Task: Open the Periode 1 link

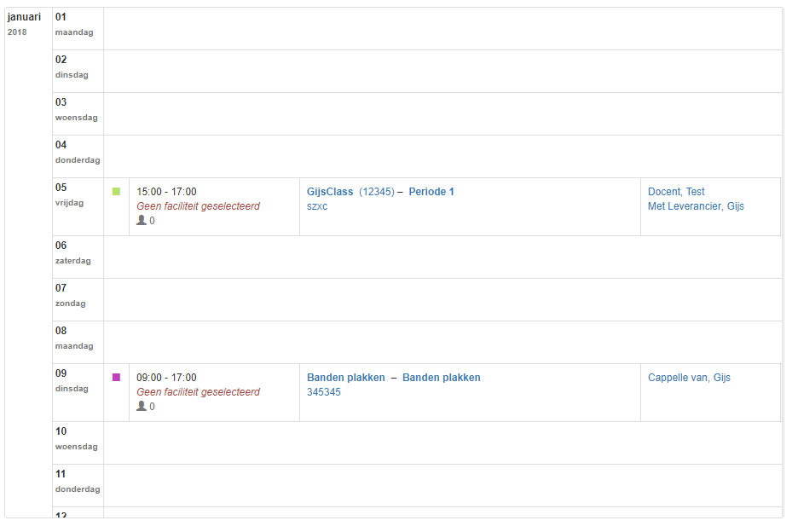Action: click(431, 192)
